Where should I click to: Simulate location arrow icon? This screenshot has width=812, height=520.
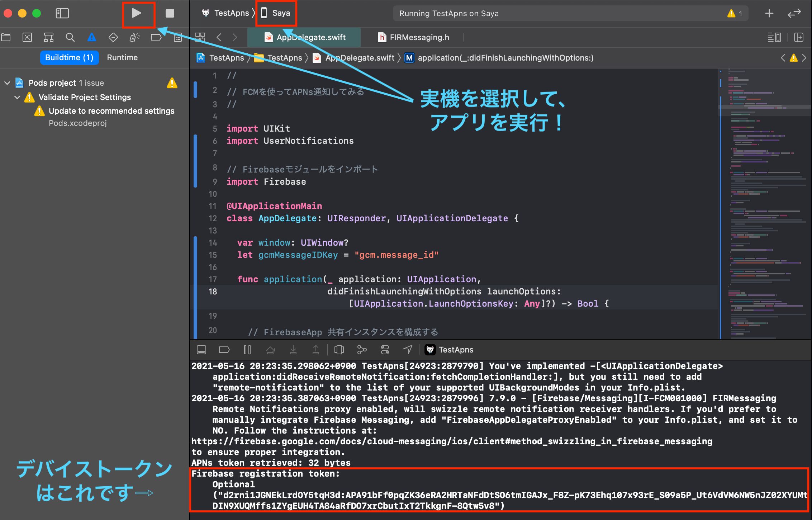(408, 350)
